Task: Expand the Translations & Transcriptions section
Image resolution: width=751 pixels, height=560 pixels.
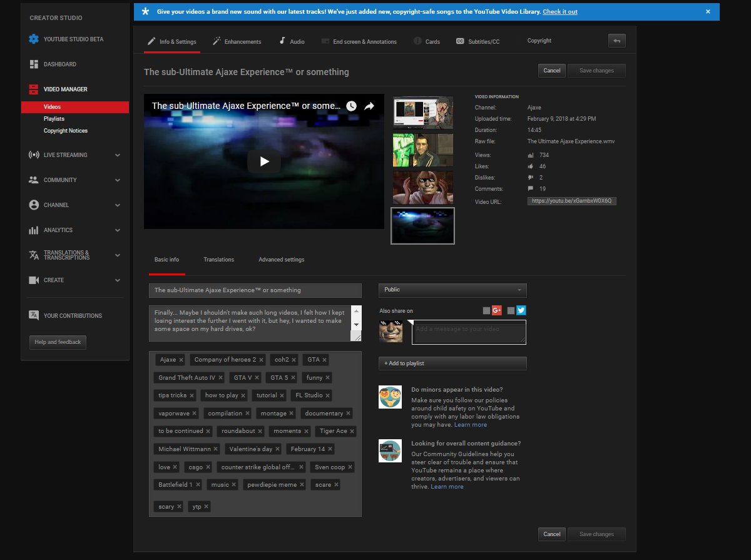Action: pos(118,255)
